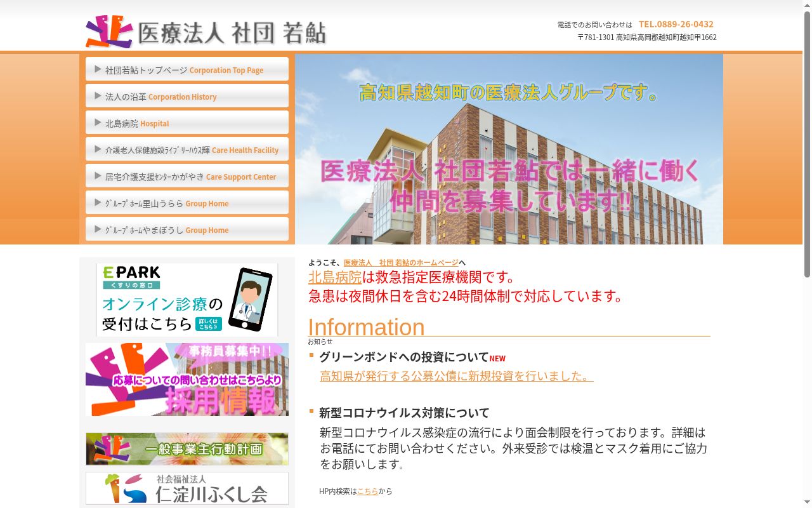Select 居宅介護支援センターかがやき Care Support Center
The image size is (812, 508).
pyautogui.click(x=187, y=177)
